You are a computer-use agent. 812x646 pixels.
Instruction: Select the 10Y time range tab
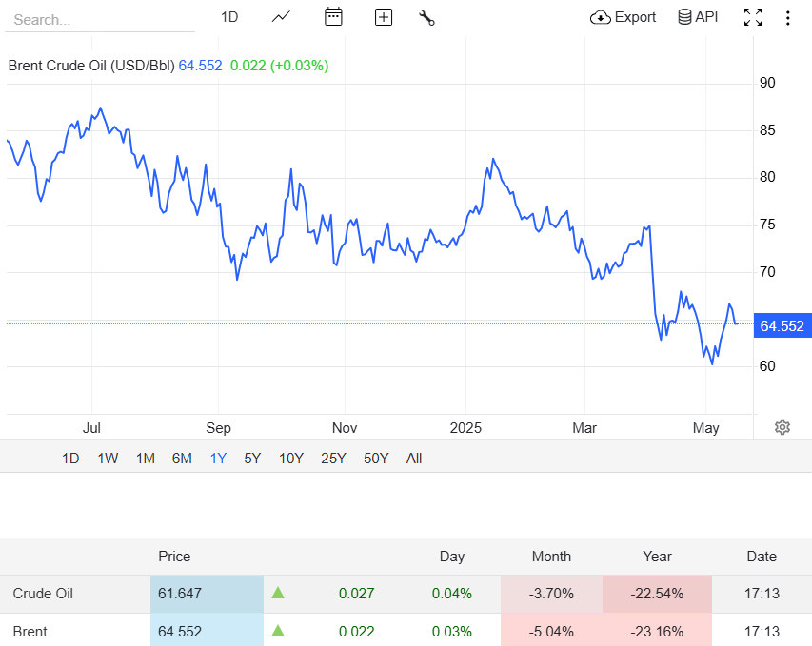tap(291, 459)
